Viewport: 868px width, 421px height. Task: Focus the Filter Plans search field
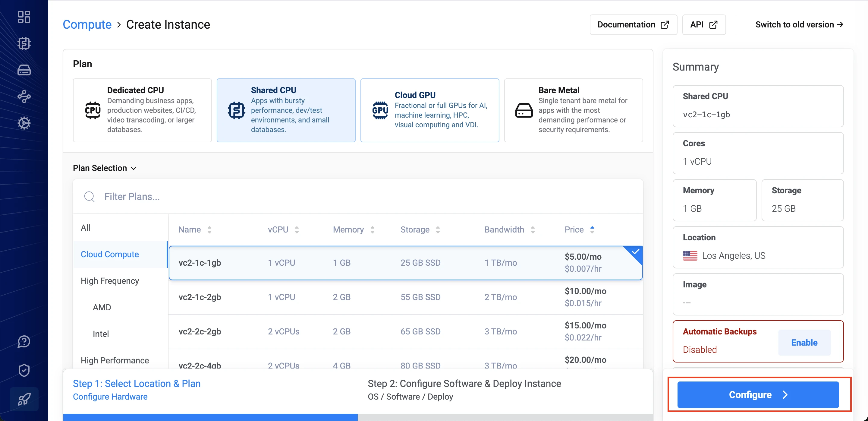tap(358, 197)
